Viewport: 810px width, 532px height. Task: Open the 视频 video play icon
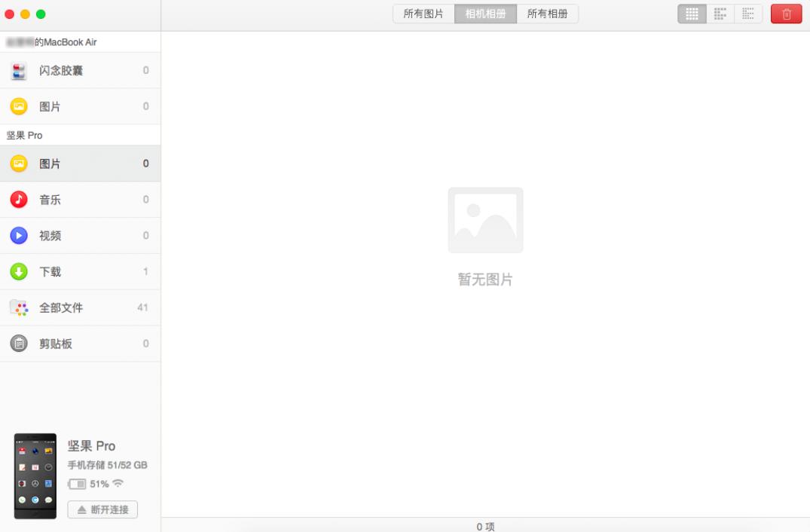pos(19,236)
